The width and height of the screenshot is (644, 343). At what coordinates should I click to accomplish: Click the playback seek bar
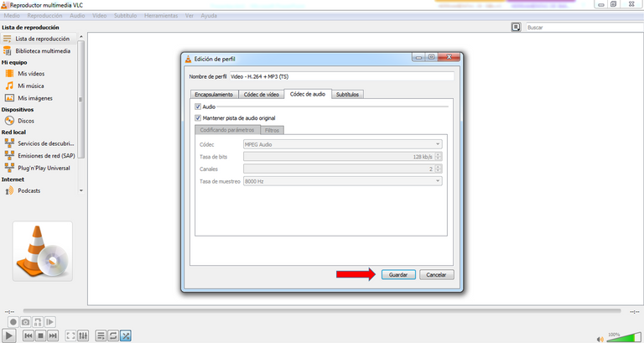coord(322,311)
